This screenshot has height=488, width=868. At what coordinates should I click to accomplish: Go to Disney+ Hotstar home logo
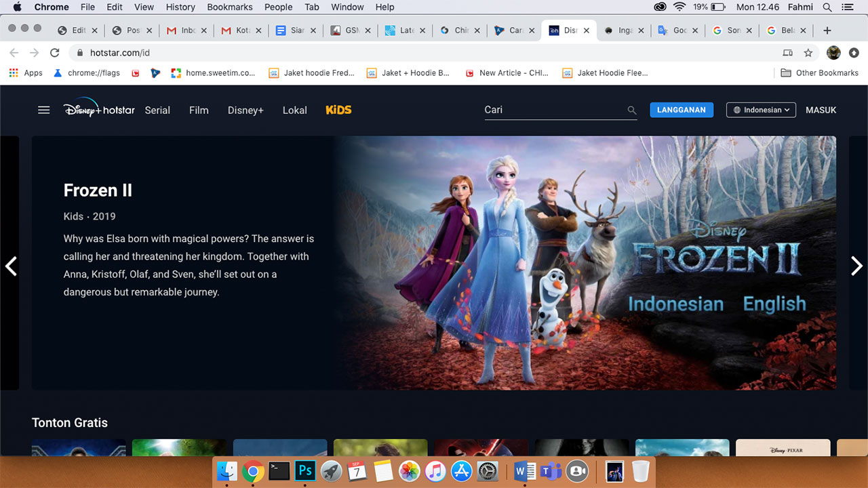(99, 110)
